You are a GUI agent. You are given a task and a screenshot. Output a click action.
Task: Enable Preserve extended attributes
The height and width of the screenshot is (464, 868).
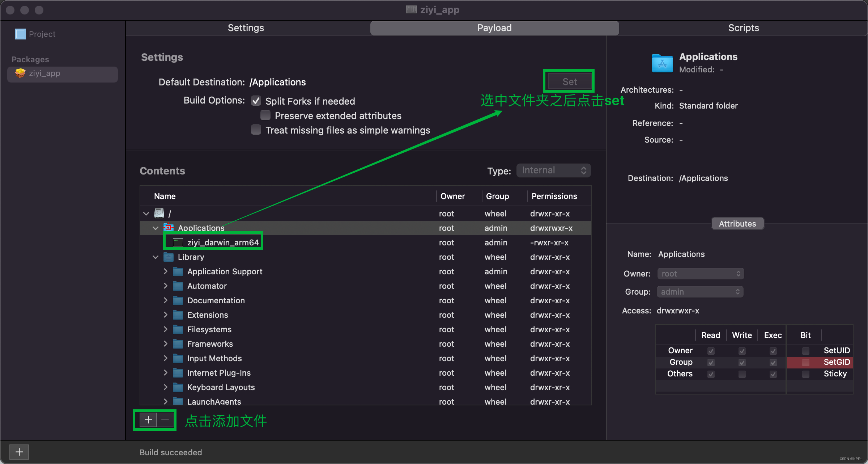click(265, 115)
